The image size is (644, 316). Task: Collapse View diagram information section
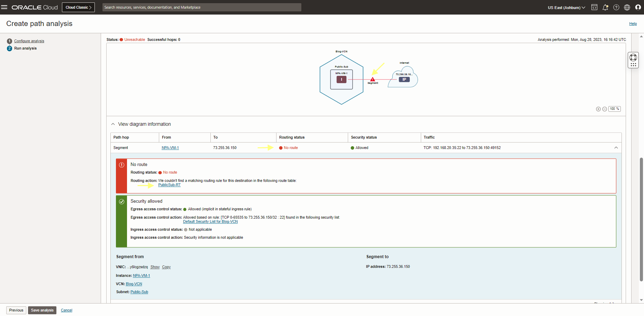[113, 124]
